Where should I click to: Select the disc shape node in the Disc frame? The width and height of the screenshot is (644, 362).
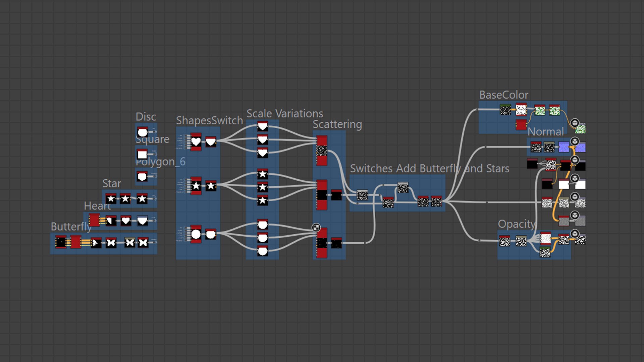[143, 132]
